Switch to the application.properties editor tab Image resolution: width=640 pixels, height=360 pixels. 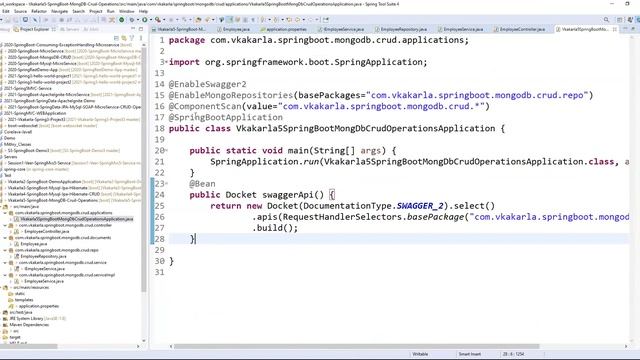[x=283, y=29]
